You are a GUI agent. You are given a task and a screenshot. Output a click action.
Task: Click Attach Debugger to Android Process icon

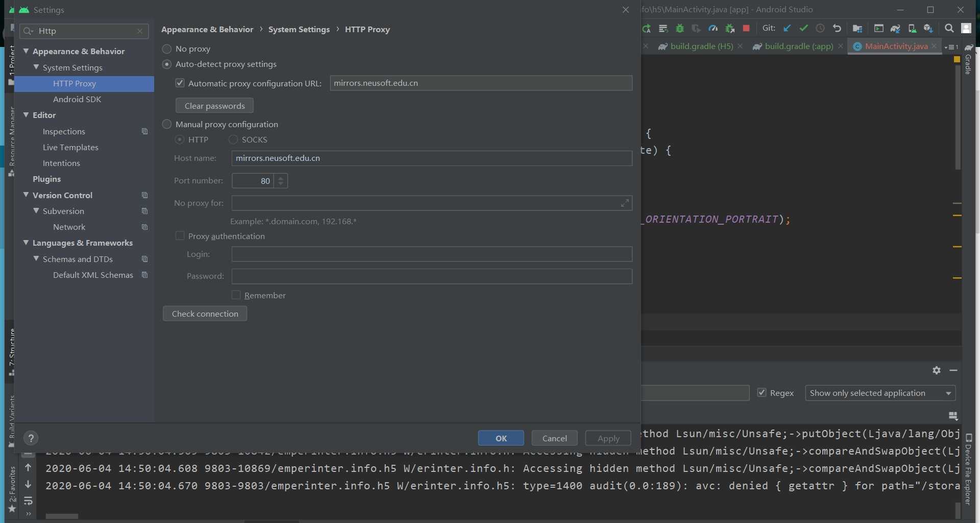(730, 29)
